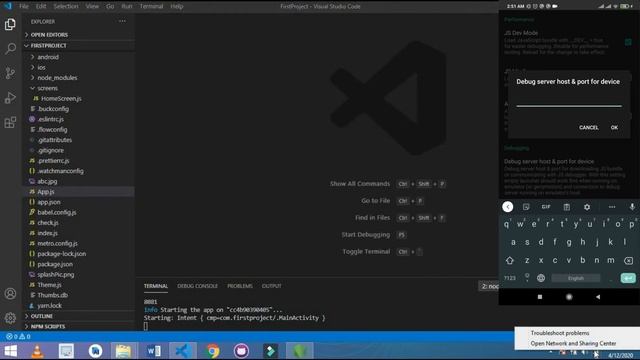Click Troubleshoot problems in network popup
Screen dimensions: 640x360
[x=560, y=333]
